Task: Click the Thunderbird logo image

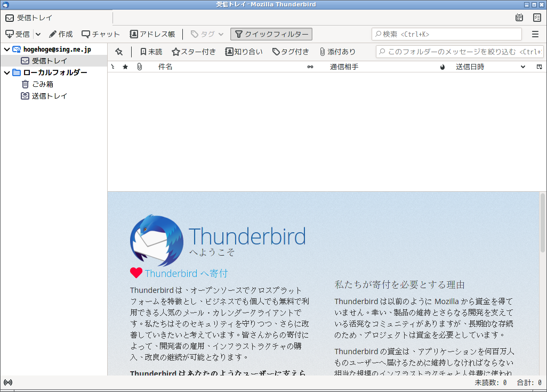Action: [x=157, y=240]
